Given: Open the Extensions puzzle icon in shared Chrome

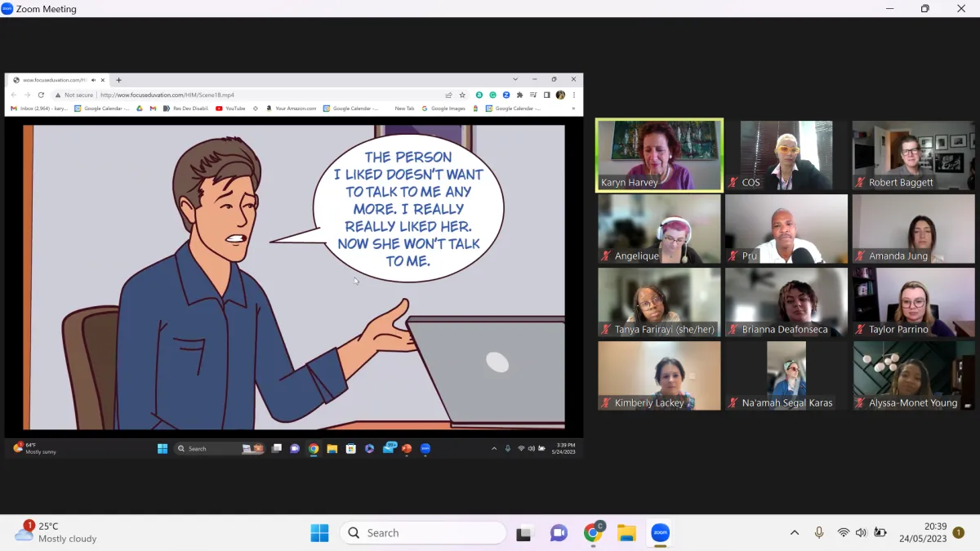Looking at the screenshot, I should click(x=519, y=95).
